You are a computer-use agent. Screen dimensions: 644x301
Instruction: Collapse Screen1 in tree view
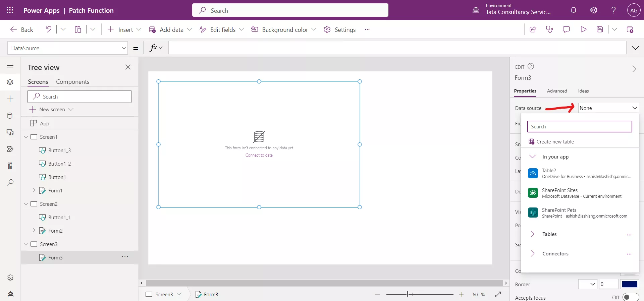coord(26,137)
